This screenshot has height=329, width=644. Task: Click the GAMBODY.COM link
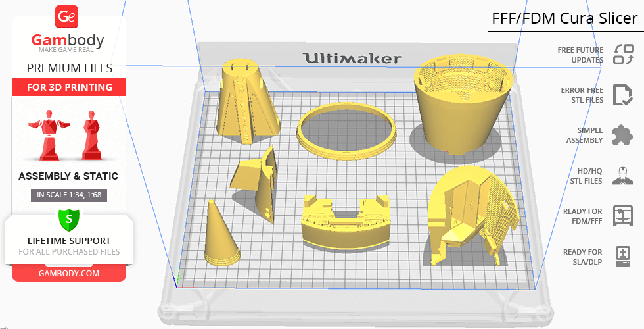pos(68,273)
